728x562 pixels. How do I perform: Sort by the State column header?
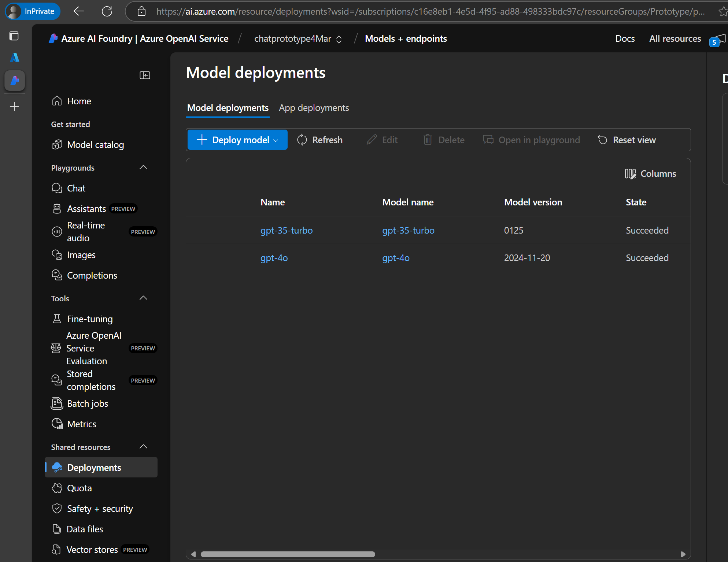tap(636, 202)
